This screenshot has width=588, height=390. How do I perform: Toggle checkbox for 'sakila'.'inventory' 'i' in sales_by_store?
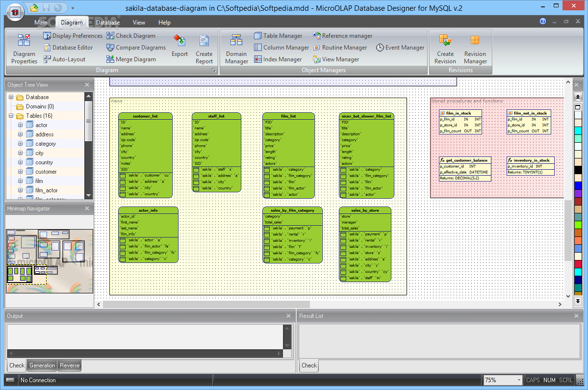click(x=343, y=247)
